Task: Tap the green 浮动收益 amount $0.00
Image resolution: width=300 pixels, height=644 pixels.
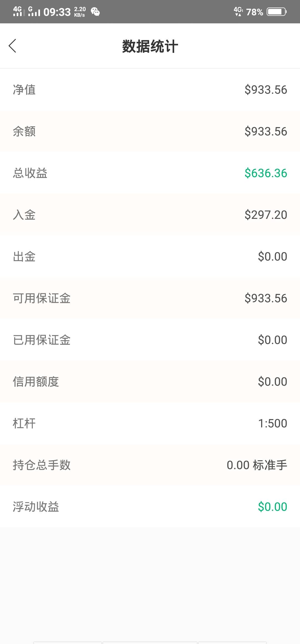Action: [x=272, y=507]
